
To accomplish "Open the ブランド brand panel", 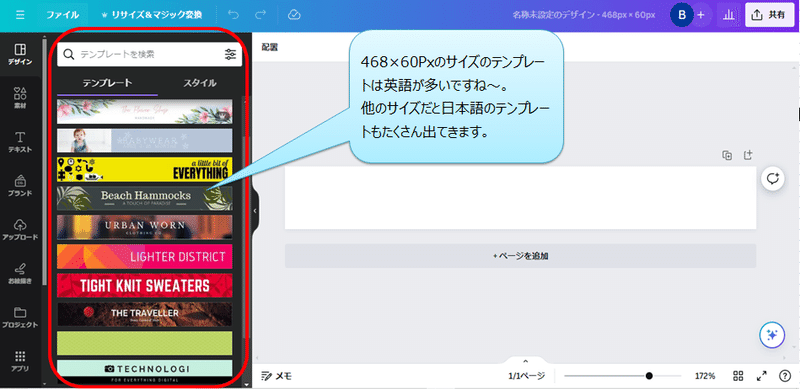I will 20,186.
